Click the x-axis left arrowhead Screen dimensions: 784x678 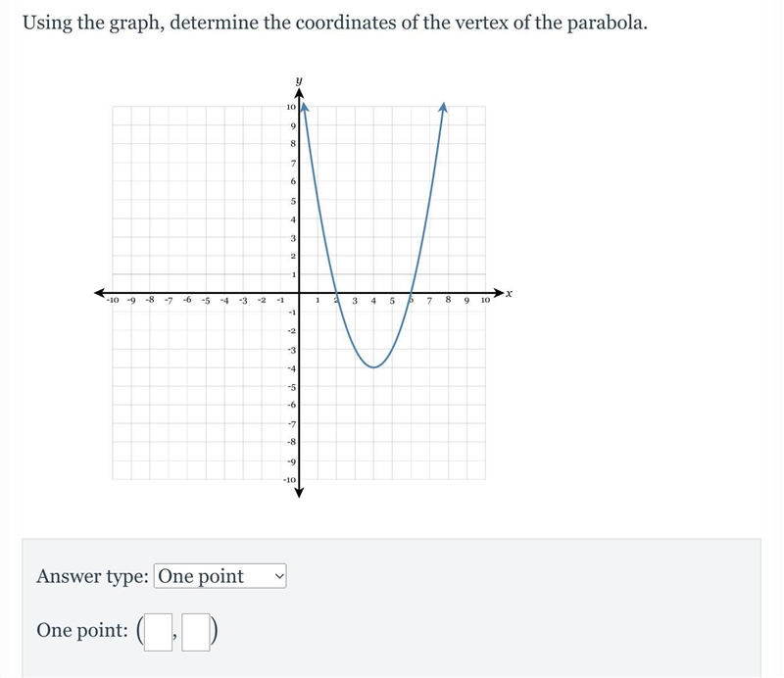(100, 293)
